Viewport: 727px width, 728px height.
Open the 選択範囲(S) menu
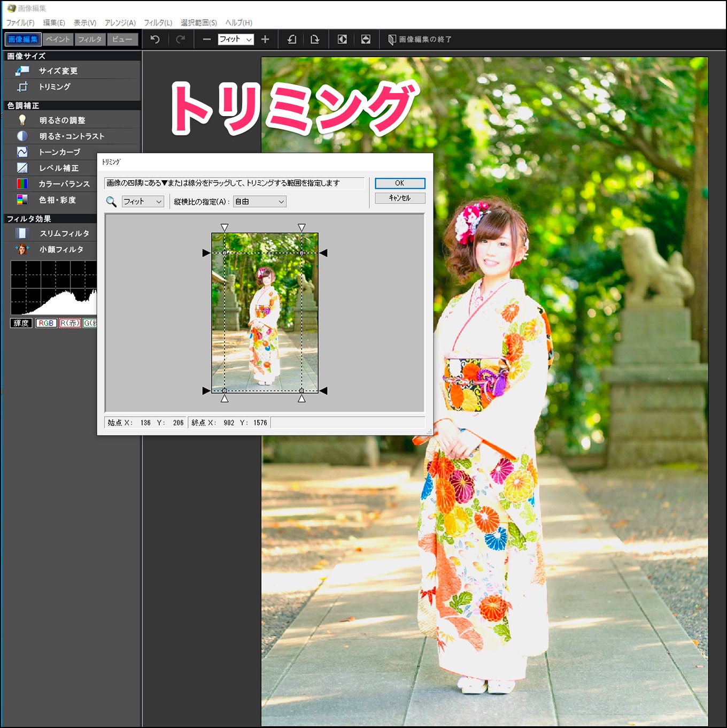click(199, 22)
